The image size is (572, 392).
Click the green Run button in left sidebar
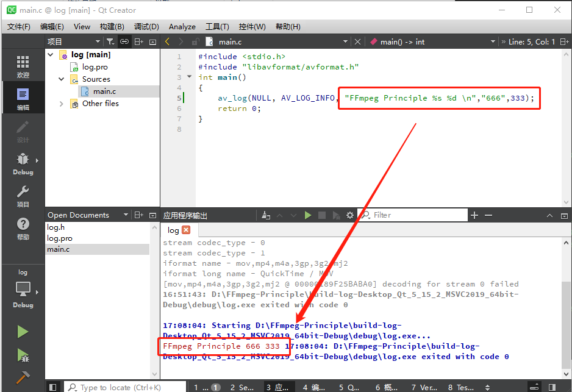tap(23, 332)
